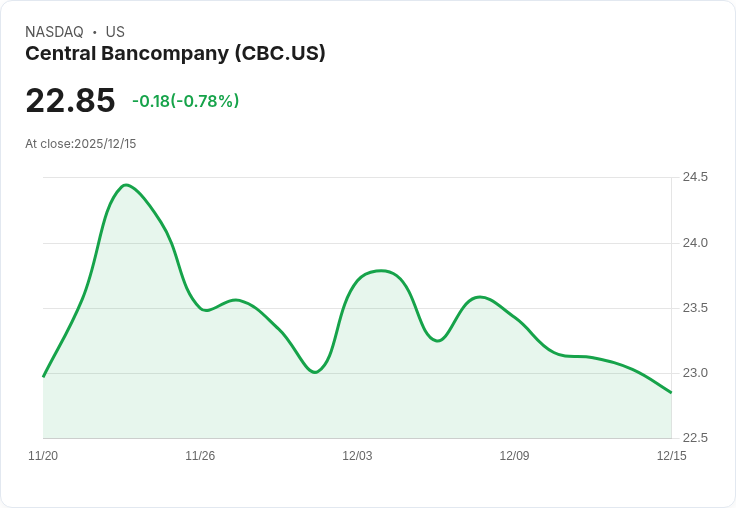Click the current price 22.85
Image resolution: width=736 pixels, height=508 pixels.
[70, 101]
